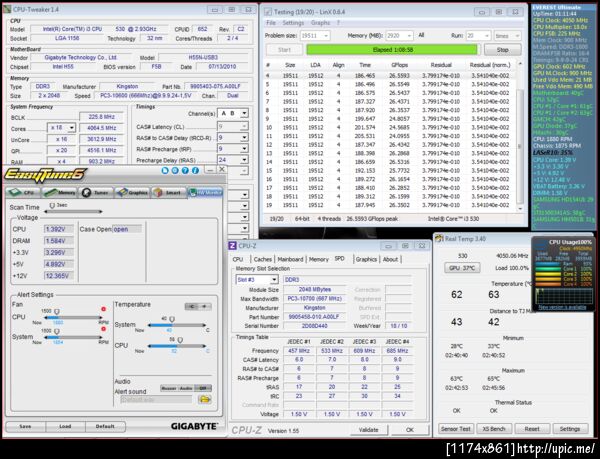Screen dimensions: 600x459
Task: Open CPU-Z Slot #3 dropdown
Action: pos(256,280)
